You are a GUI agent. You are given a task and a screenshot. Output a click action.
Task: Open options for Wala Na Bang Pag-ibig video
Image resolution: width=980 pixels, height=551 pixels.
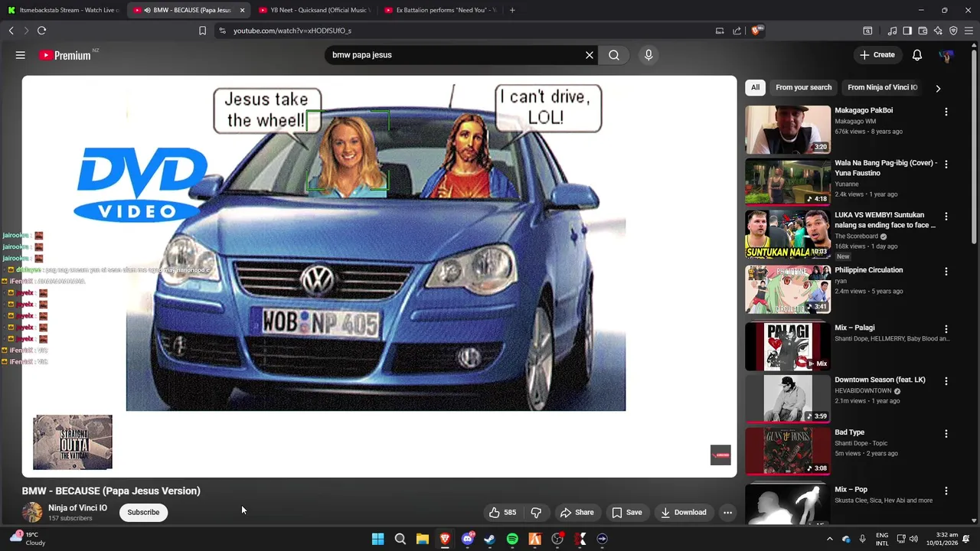(x=946, y=165)
